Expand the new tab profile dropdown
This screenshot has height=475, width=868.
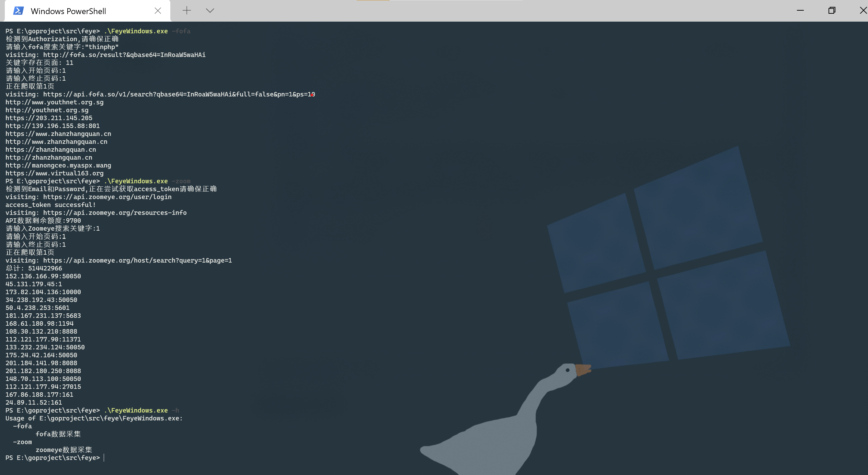(x=210, y=11)
